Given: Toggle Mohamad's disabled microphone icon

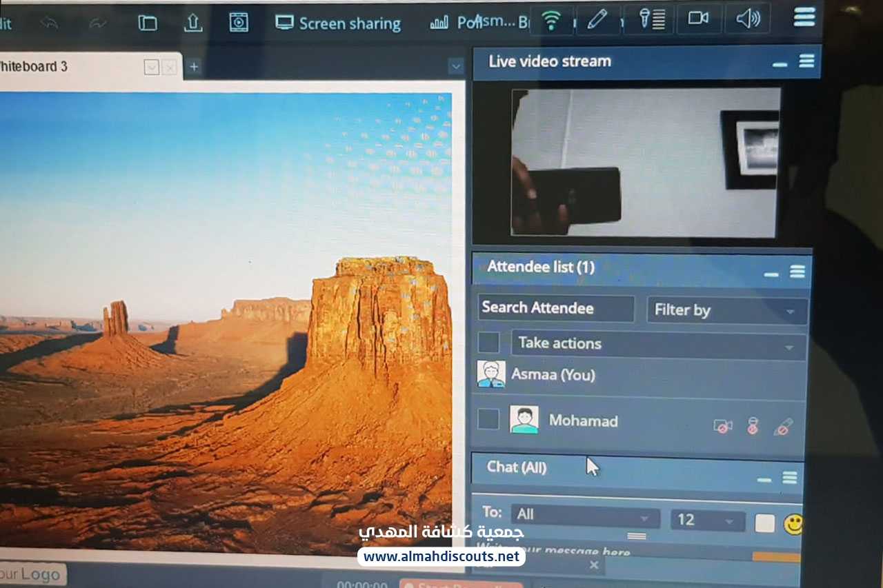Looking at the screenshot, I should [x=753, y=427].
